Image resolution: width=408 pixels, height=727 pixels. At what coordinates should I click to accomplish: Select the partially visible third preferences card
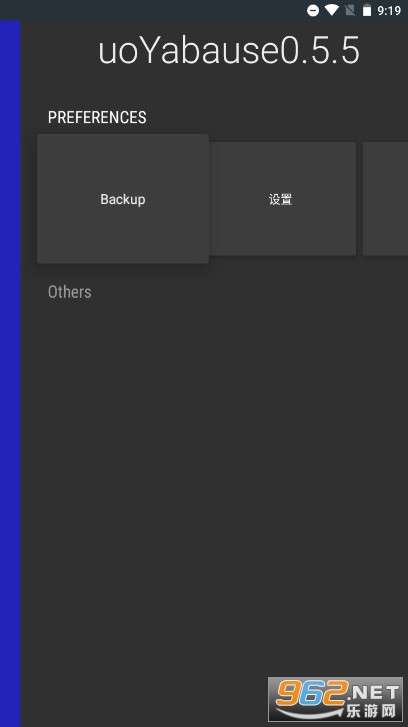(x=385, y=199)
